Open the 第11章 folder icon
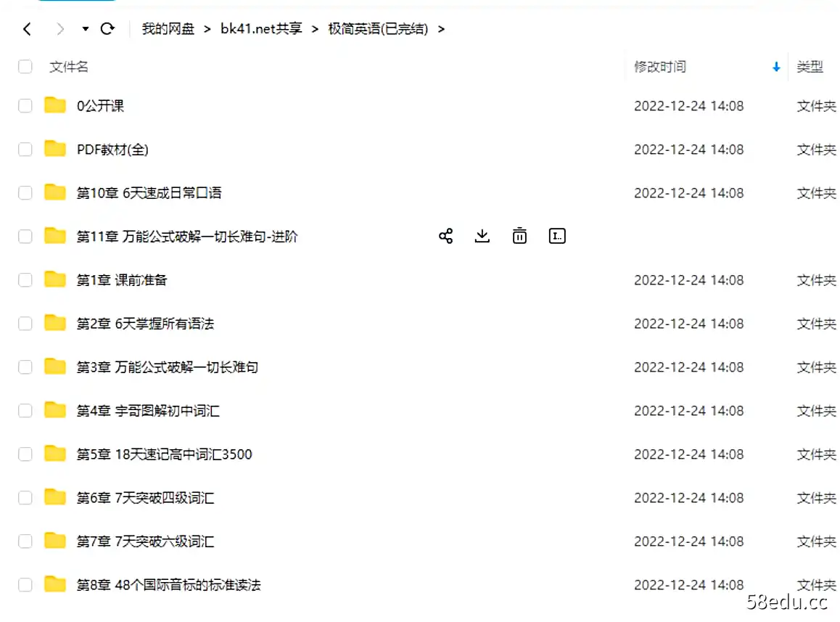The height and width of the screenshot is (622, 840). click(54, 235)
